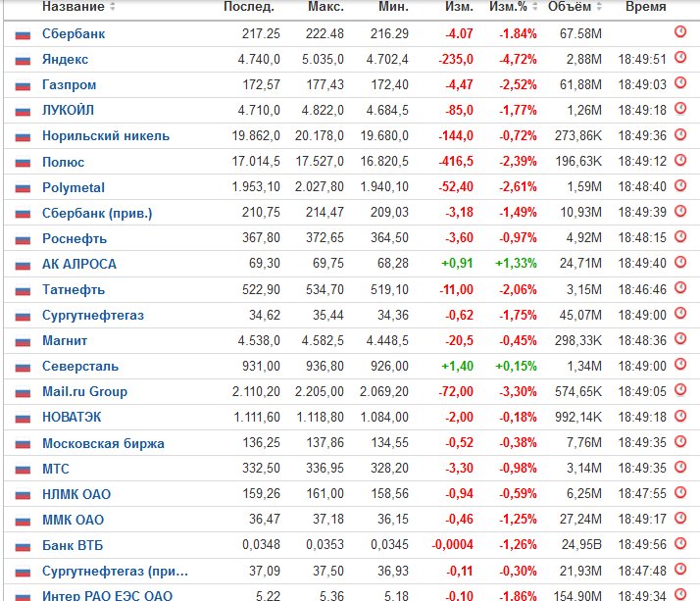Open the НОВАТЭК stock link

click(x=72, y=417)
